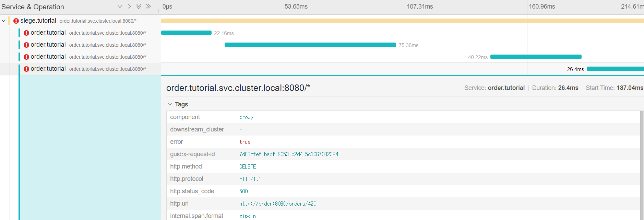
Task: Click the error icon of the 26.4ms order.tutorial row
Action: [x=26, y=69]
